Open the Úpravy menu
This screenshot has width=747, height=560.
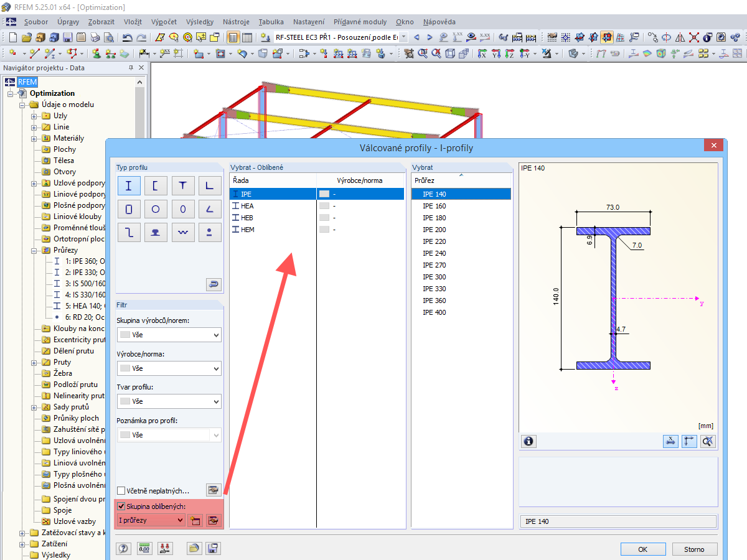click(68, 22)
